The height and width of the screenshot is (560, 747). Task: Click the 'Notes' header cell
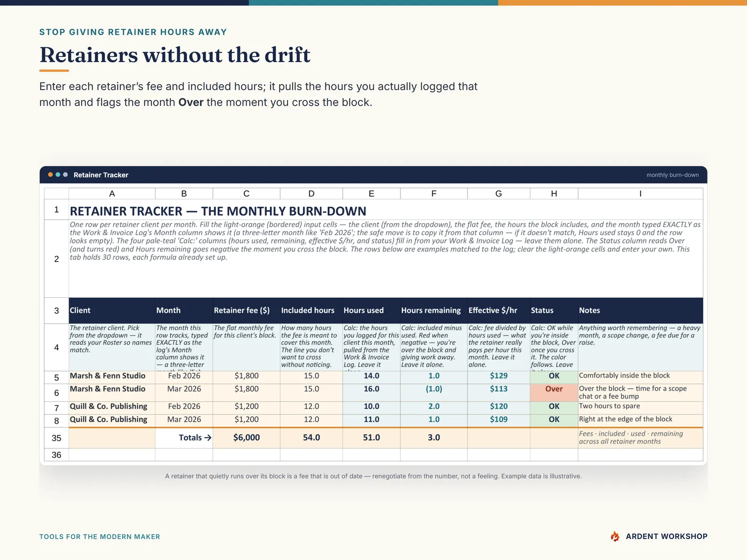coord(641,311)
